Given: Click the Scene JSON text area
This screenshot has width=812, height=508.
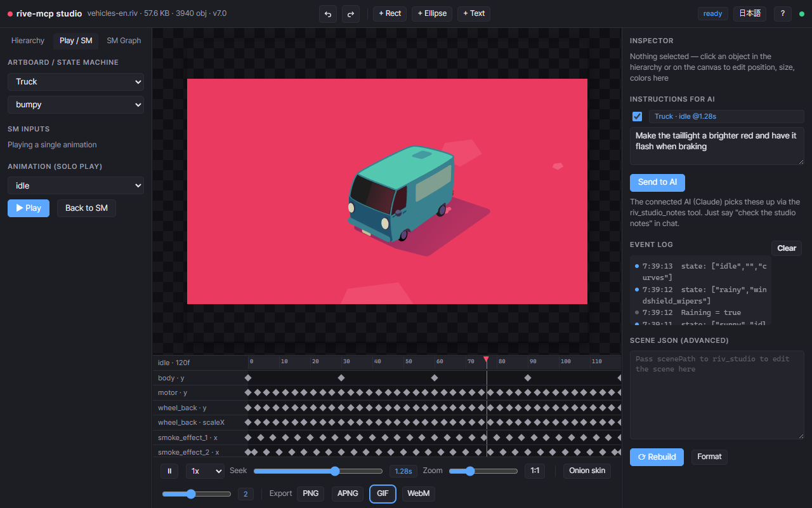Looking at the screenshot, I should coord(717,395).
